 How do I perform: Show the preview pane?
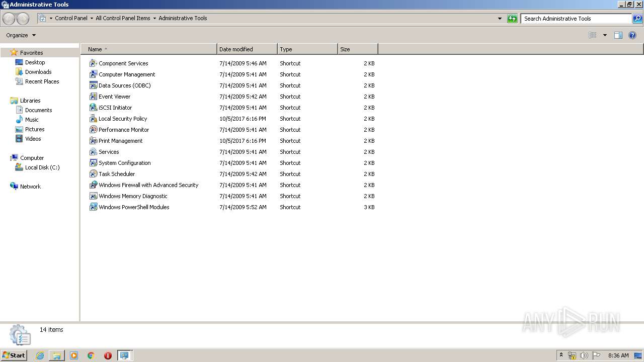[618, 35]
